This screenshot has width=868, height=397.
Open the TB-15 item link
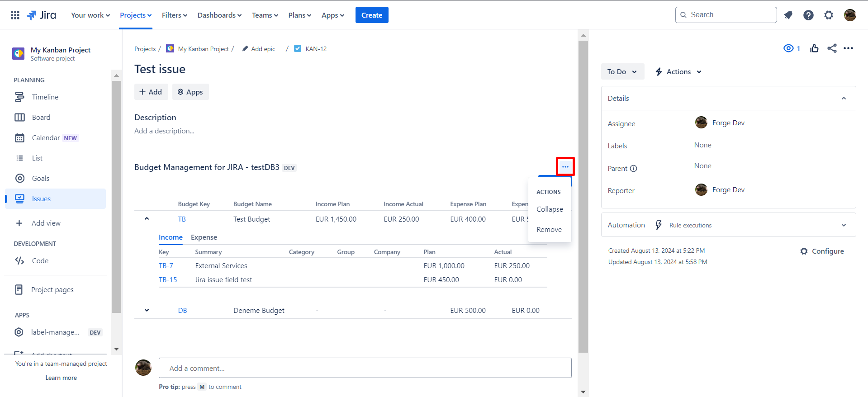coord(168,279)
